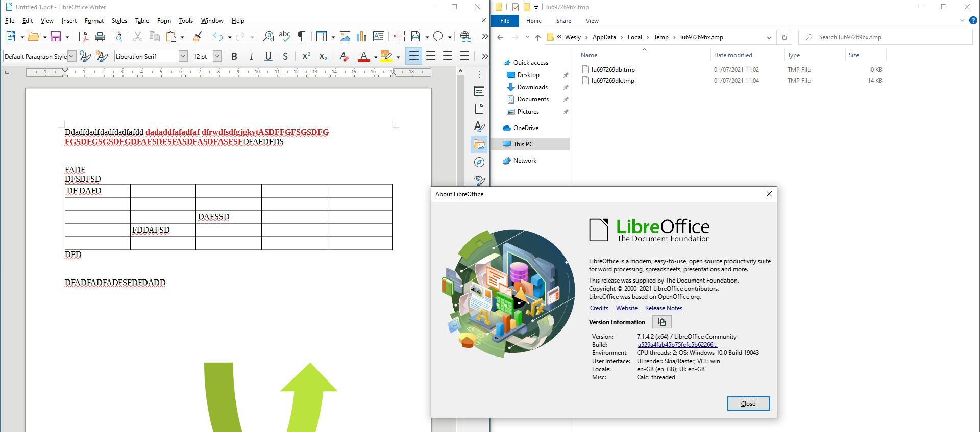Open the sidebar Navigator deck
This screenshot has width=980, height=432.
(x=479, y=162)
